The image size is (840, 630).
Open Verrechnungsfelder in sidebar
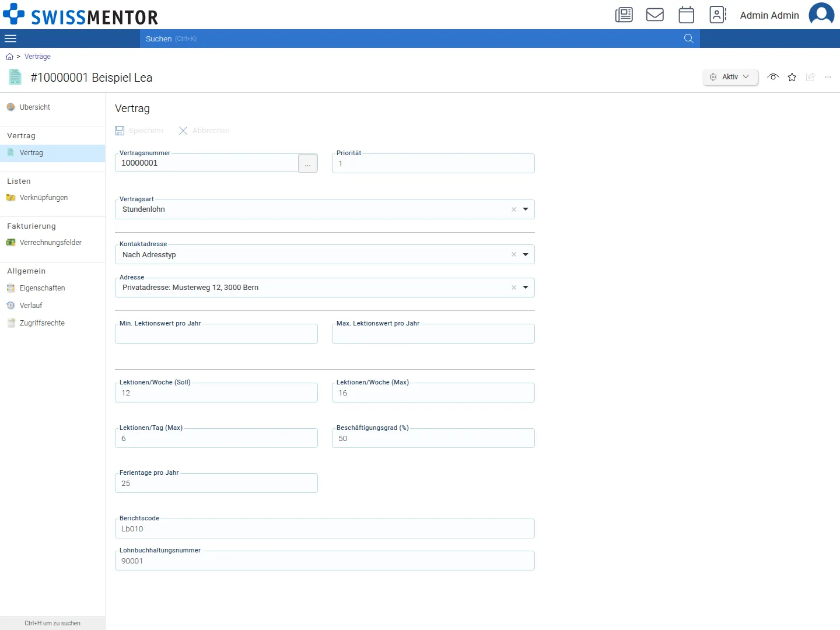(x=52, y=243)
